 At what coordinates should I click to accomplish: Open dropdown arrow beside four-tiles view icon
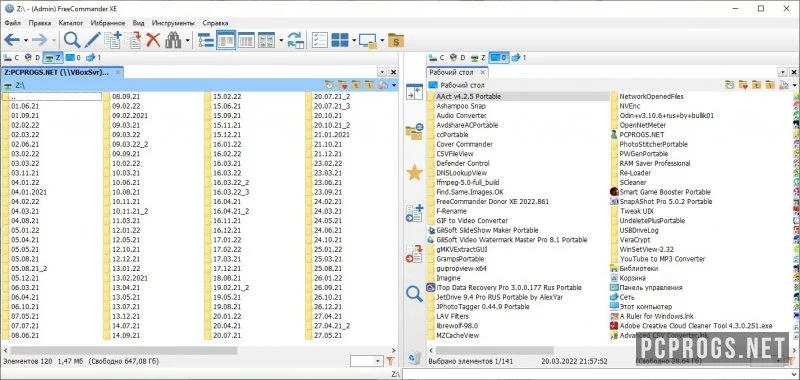coord(354,40)
